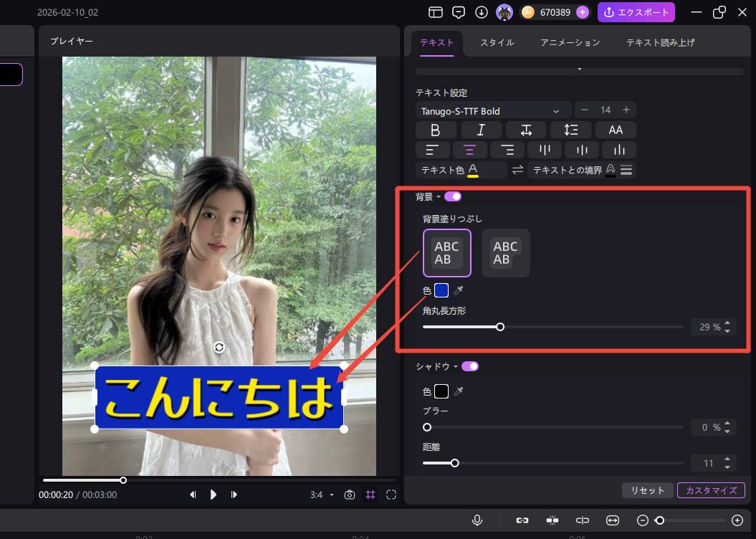Open the Tanugo-S-TTF Bold font dropdown
756x539 pixels.
coord(493,110)
